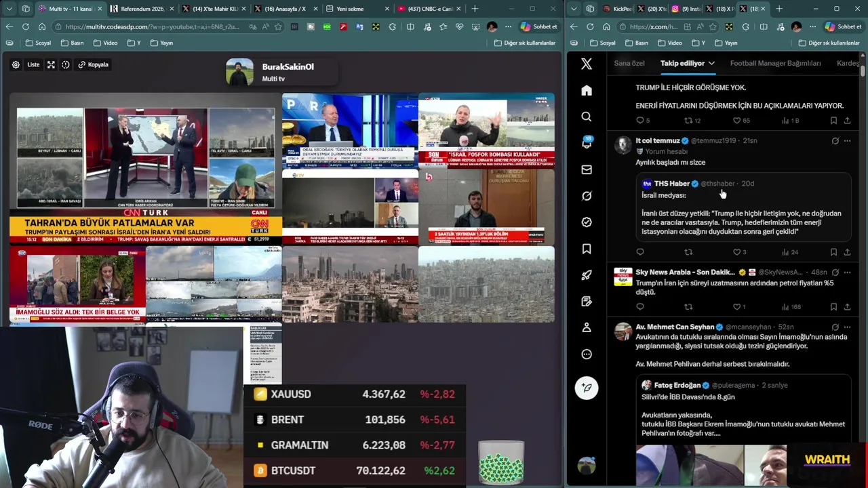Image resolution: width=868 pixels, height=488 pixels.
Task: Retweet the Sky News Arabia tweet
Action: coord(688,307)
